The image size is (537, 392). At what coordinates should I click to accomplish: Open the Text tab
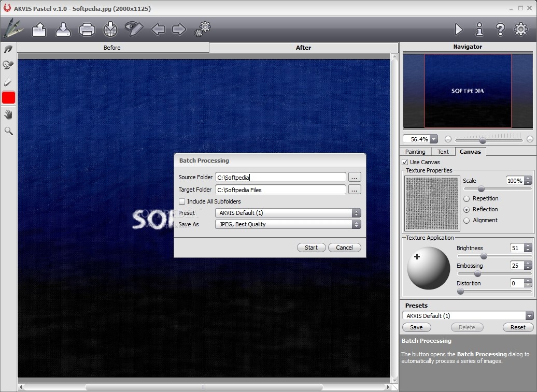tap(443, 152)
